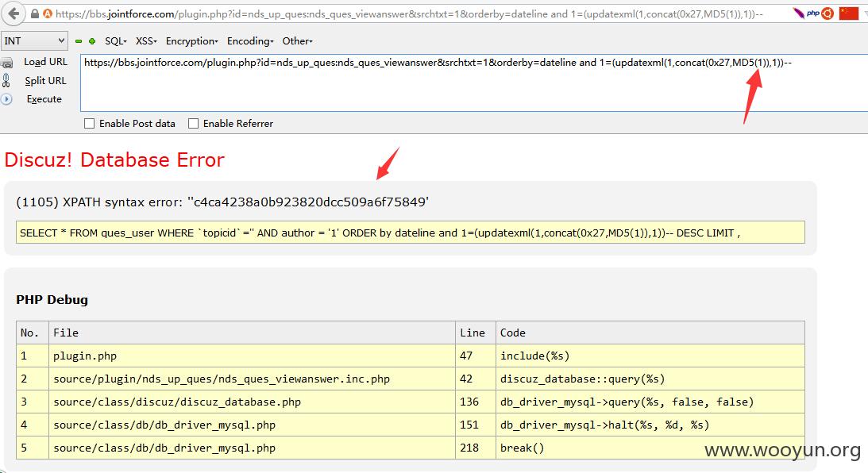The height and width of the screenshot is (473, 868).
Task: Click the scissors Split URL icon
Action: (6, 81)
